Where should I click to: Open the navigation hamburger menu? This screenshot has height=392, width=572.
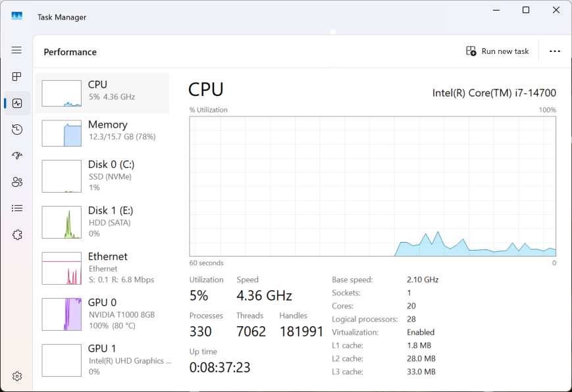point(17,50)
